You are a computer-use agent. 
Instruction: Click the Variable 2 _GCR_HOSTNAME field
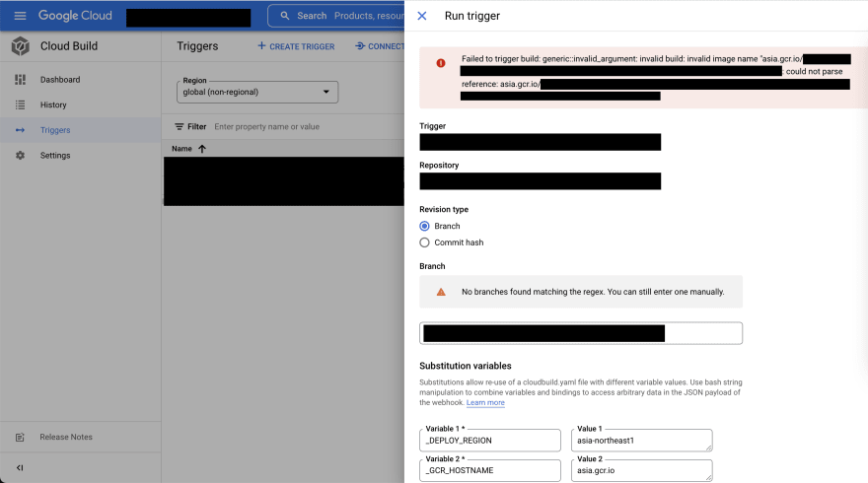pyautogui.click(x=490, y=470)
